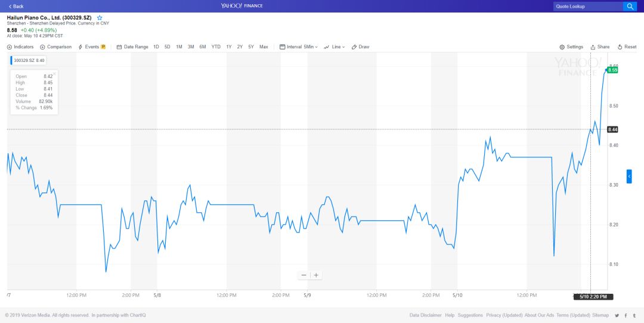Add a Comparison symbol
The width and height of the screenshot is (644, 323).
55,46
